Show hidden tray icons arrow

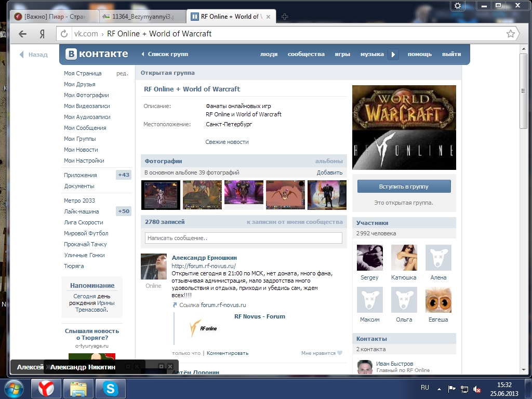coord(440,389)
